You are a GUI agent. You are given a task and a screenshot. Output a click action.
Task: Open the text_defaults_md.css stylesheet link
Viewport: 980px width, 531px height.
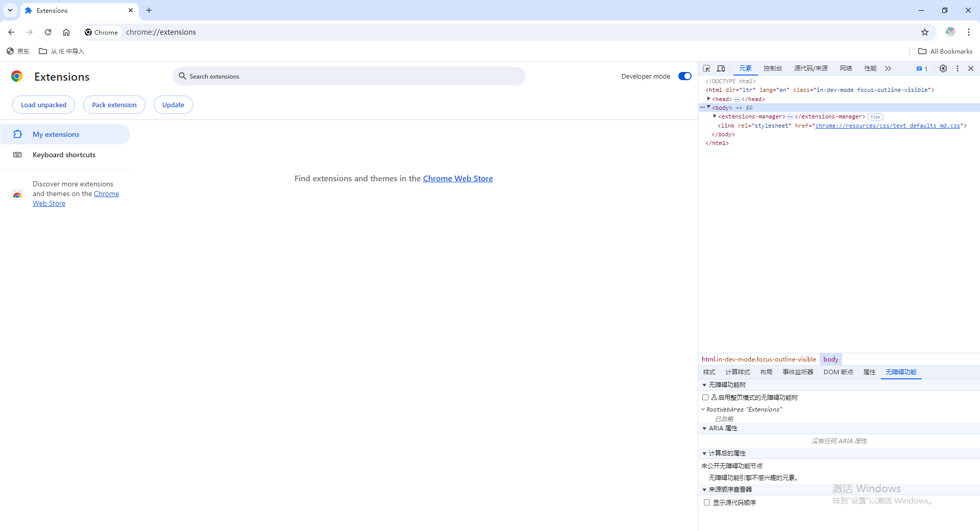[x=888, y=126]
